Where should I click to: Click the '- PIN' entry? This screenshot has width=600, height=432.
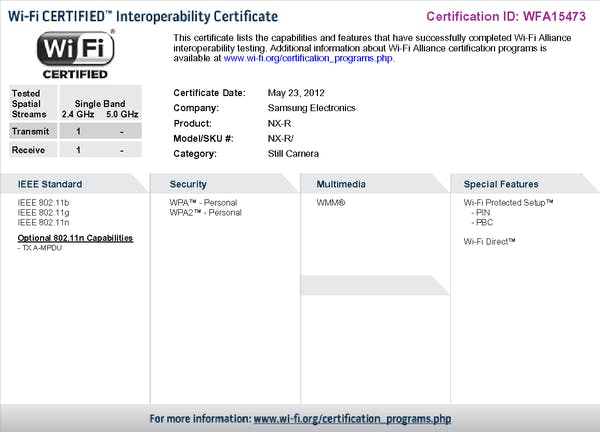pyautogui.click(x=481, y=213)
